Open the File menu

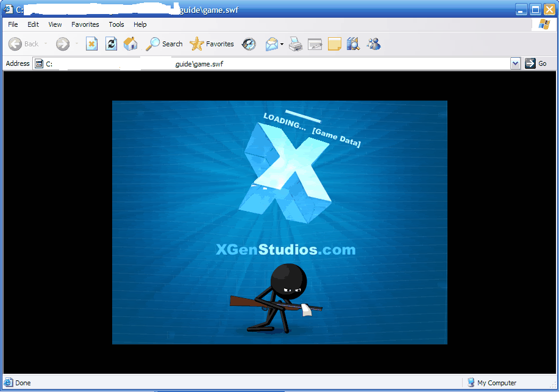click(x=13, y=24)
